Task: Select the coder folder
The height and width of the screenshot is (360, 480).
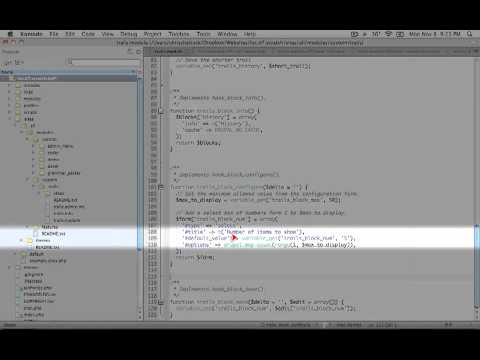Action: click(53, 153)
